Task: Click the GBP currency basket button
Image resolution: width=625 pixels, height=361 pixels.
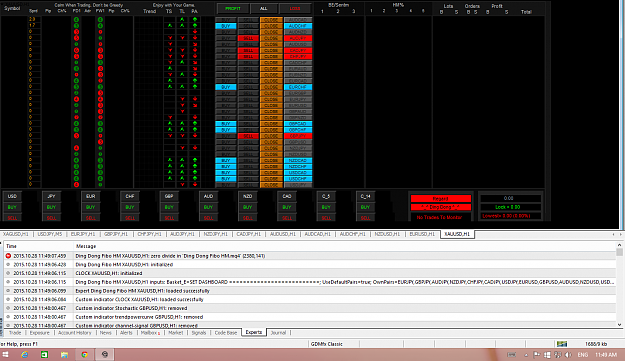Action: (169, 196)
